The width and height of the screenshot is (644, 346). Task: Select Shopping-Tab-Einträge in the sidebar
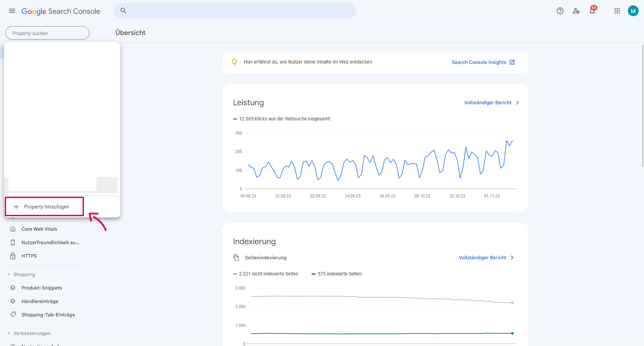click(x=48, y=314)
